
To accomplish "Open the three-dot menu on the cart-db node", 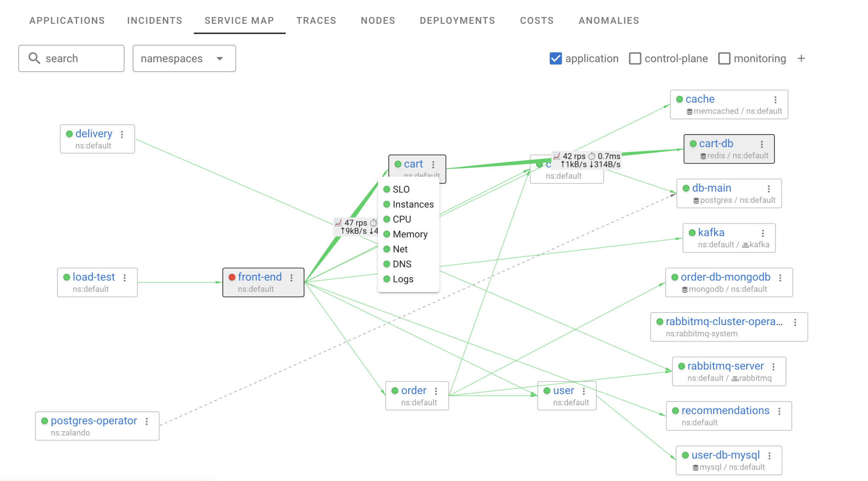I will [x=762, y=144].
